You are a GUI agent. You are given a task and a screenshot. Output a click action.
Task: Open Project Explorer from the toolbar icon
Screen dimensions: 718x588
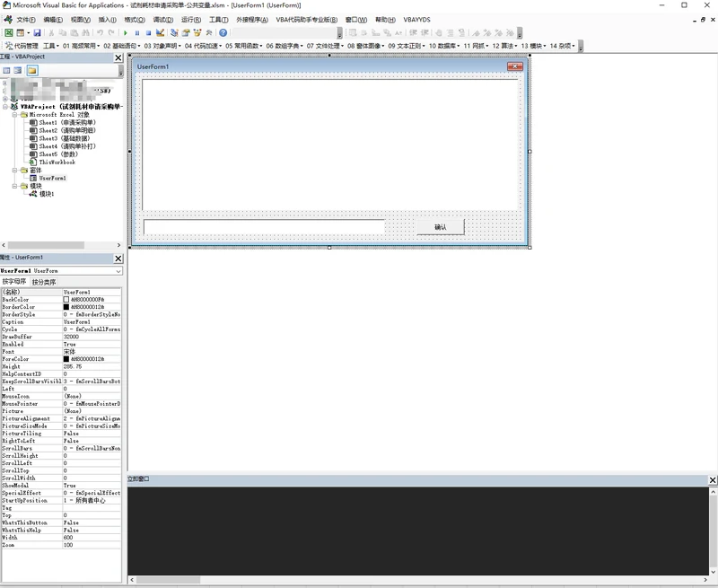pos(174,32)
